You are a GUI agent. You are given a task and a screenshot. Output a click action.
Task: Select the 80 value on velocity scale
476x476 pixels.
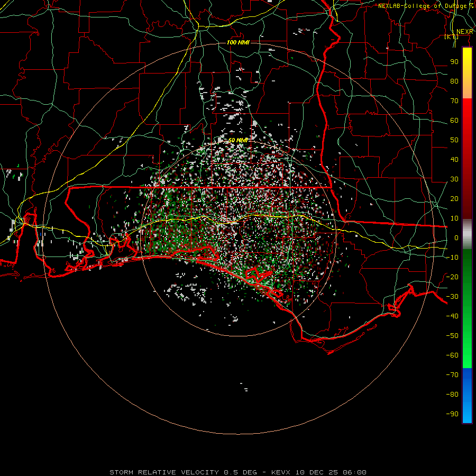point(454,81)
